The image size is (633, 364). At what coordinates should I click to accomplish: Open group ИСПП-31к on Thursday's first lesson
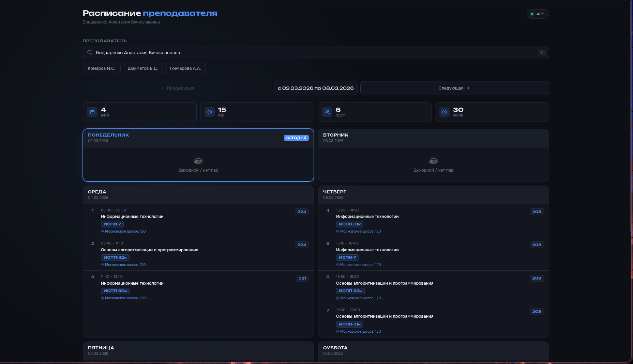point(349,224)
